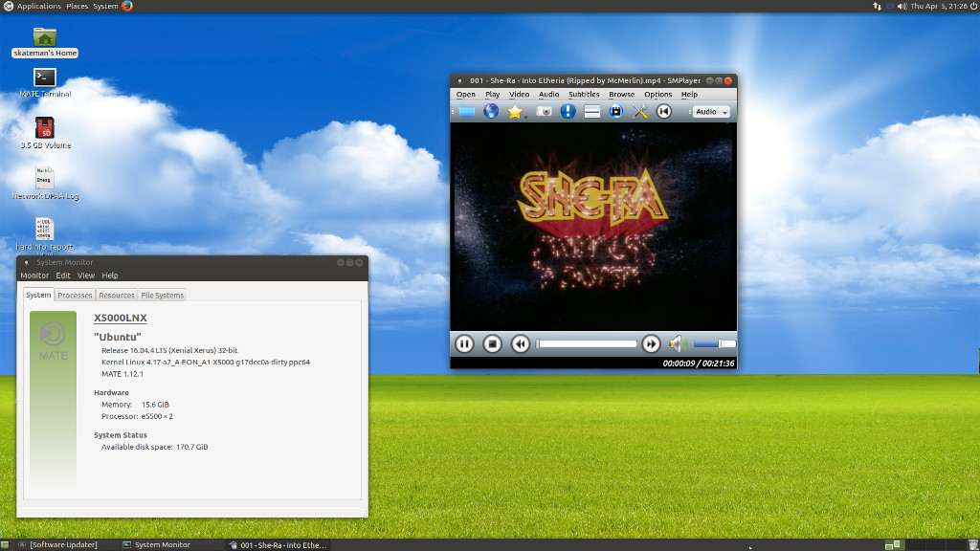980x551 pixels.
Task: Select the Network DPAA Log file icon
Action: tap(45, 183)
